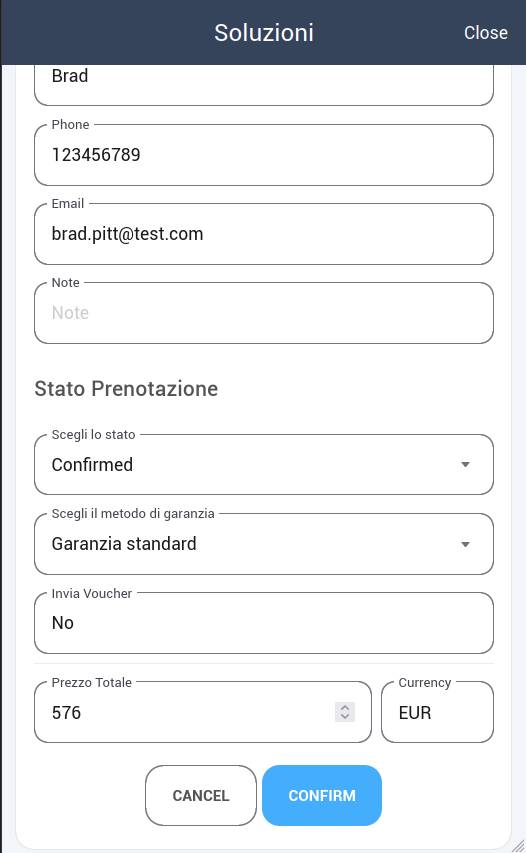
Task: Click the CANCEL button
Action: click(201, 795)
